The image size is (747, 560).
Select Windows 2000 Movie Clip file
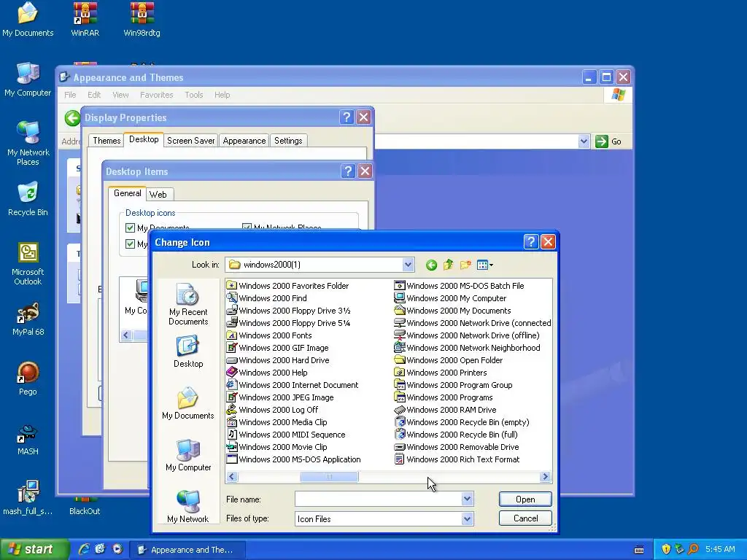[x=276, y=447]
